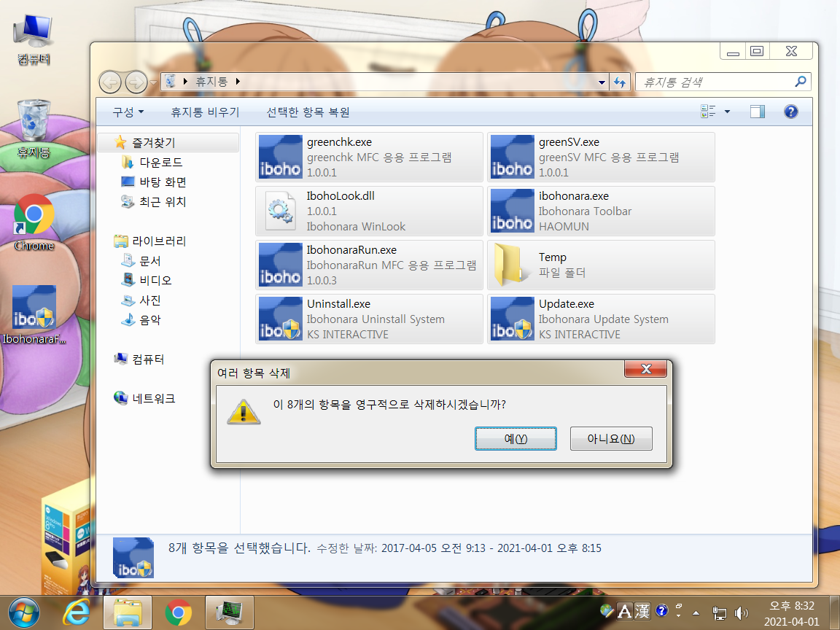Click file name greenchk.exe
This screenshot has height=630, width=840.
(x=339, y=142)
